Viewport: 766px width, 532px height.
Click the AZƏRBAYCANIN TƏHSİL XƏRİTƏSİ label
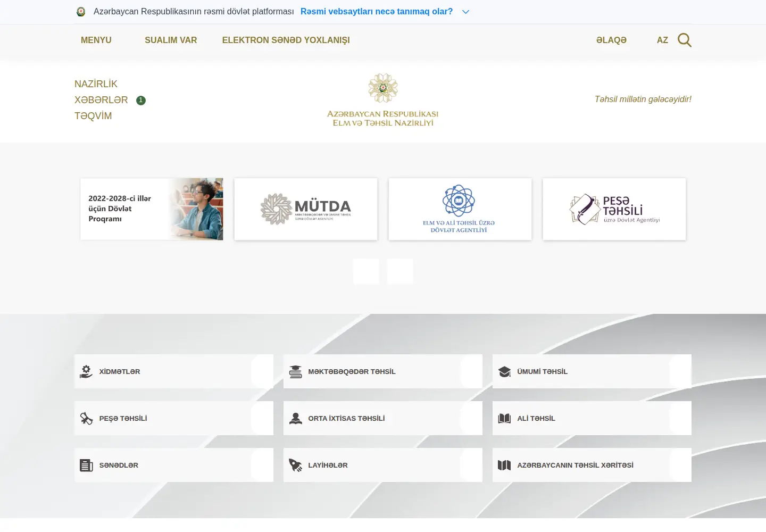[x=575, y=465]
